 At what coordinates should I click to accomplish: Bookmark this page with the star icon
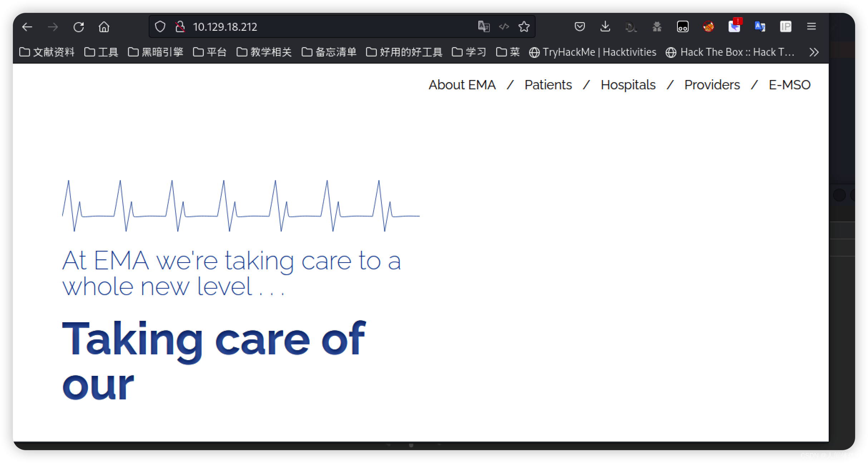point(524,26)
